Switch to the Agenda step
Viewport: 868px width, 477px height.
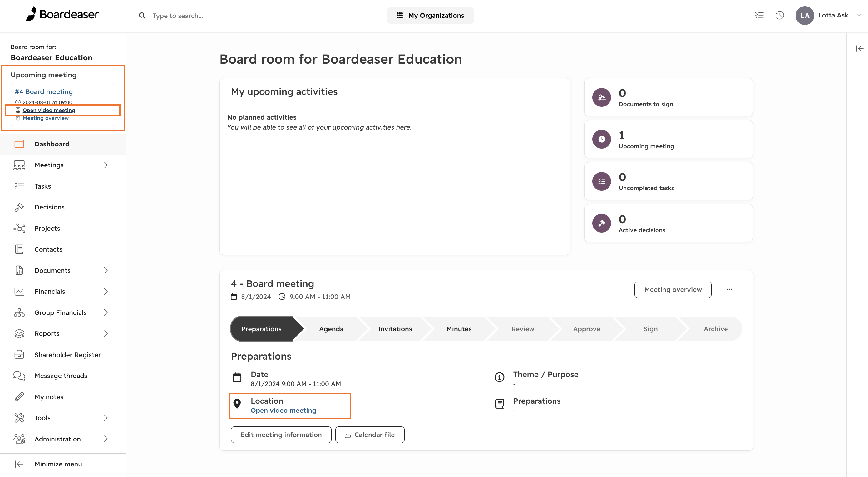[x=331, y=329]
